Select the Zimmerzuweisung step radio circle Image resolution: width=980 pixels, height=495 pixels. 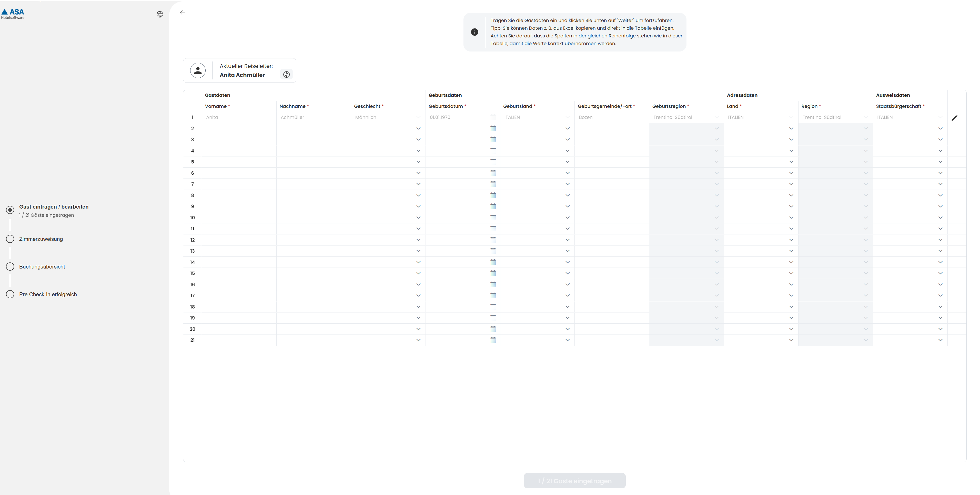(10, 239)
